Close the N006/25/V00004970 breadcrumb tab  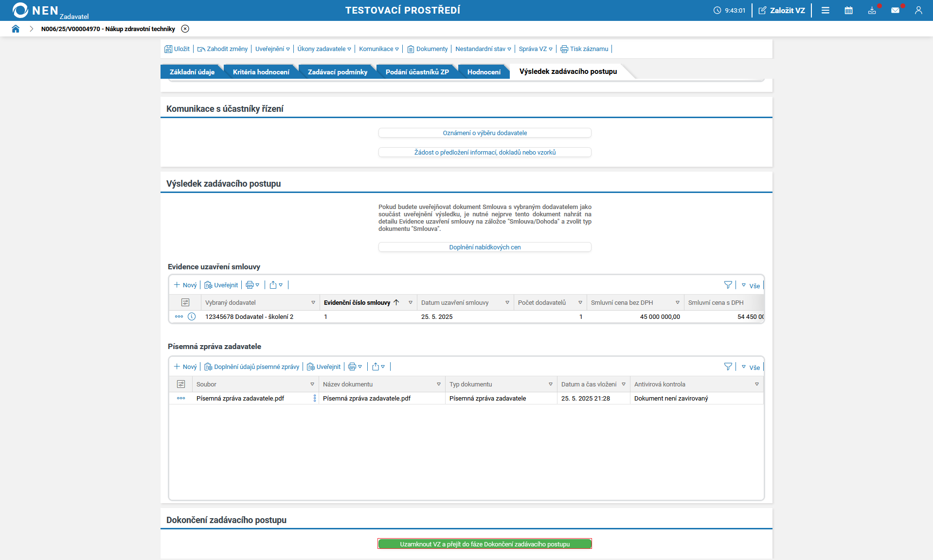(x=185, y=29)
